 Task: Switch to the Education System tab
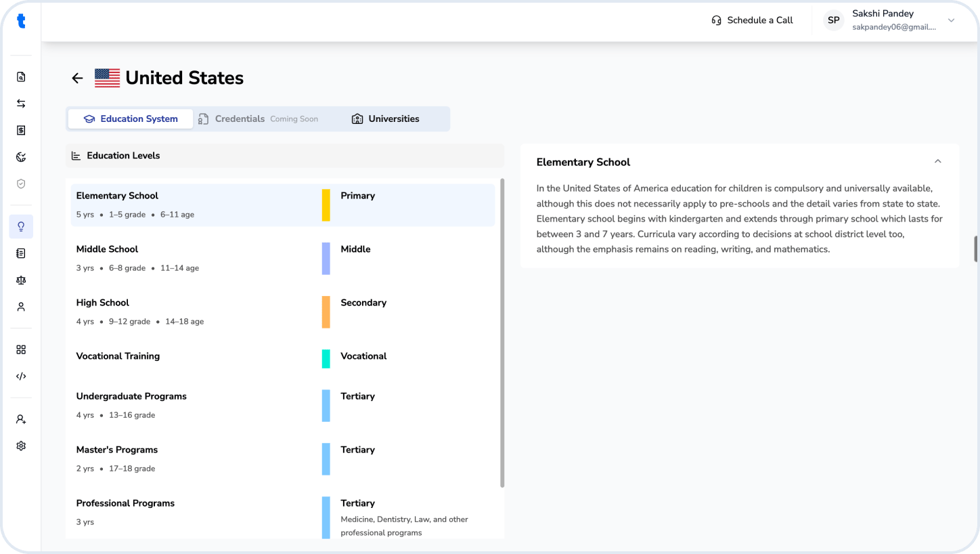coord(131,119)
